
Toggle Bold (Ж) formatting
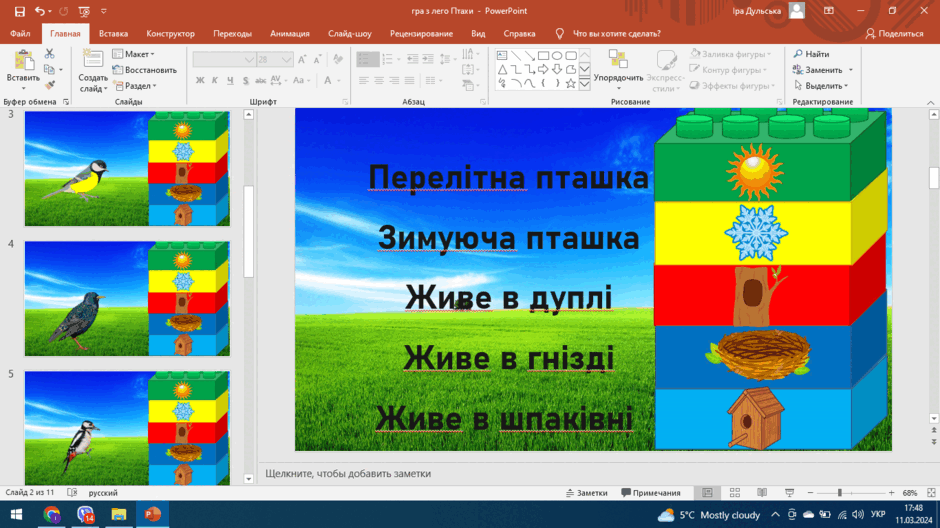(x=200, y=80)
